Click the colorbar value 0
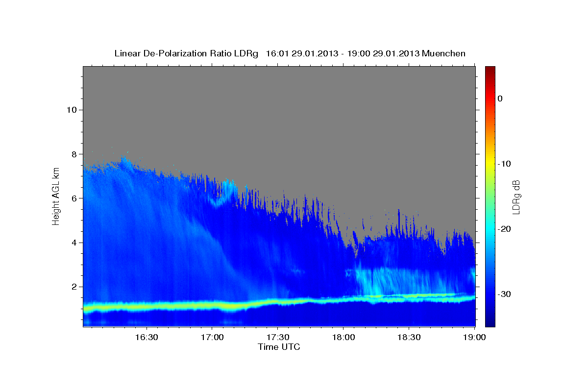This screenshot has height=392, width=588. 500,98
